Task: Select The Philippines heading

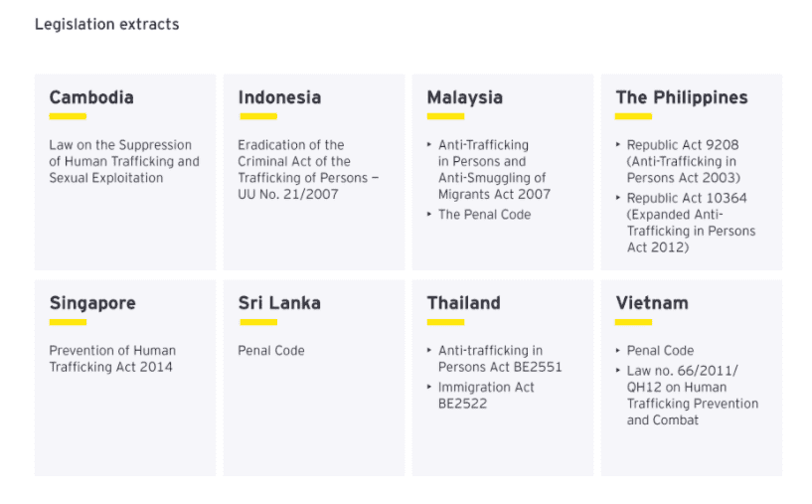Action: [682, 97]
